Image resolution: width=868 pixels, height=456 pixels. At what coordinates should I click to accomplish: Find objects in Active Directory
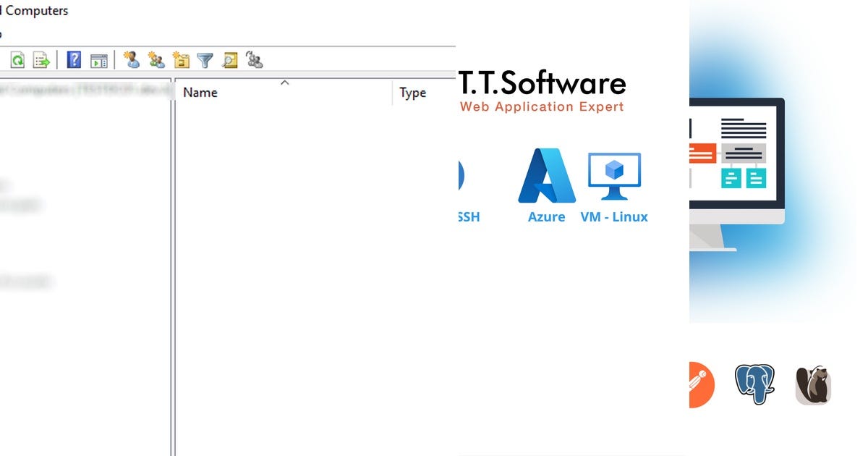pyautogui.click(x=229, y=60)
